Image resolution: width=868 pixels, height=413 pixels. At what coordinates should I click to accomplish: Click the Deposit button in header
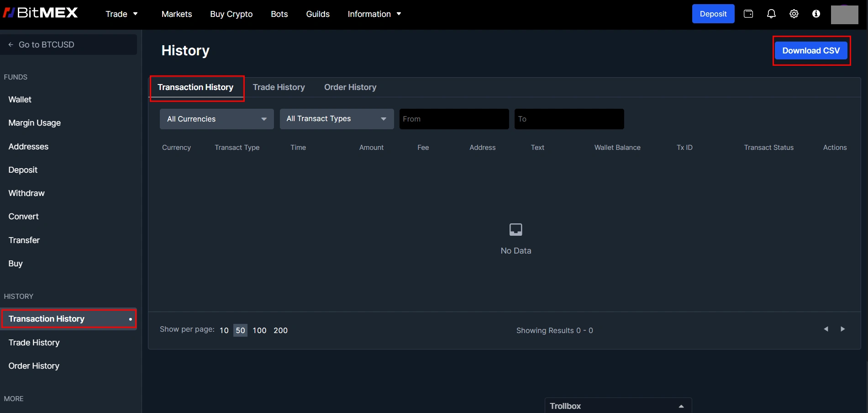[713, 14]
